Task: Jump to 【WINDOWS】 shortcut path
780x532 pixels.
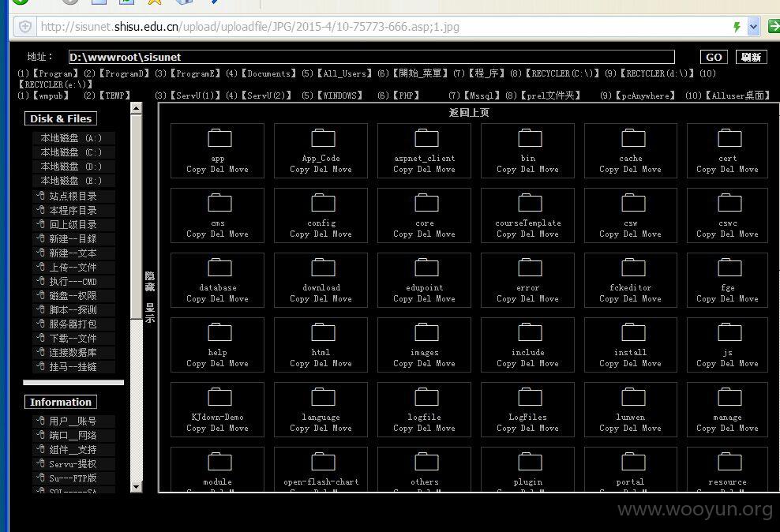Action: point(339,96)
